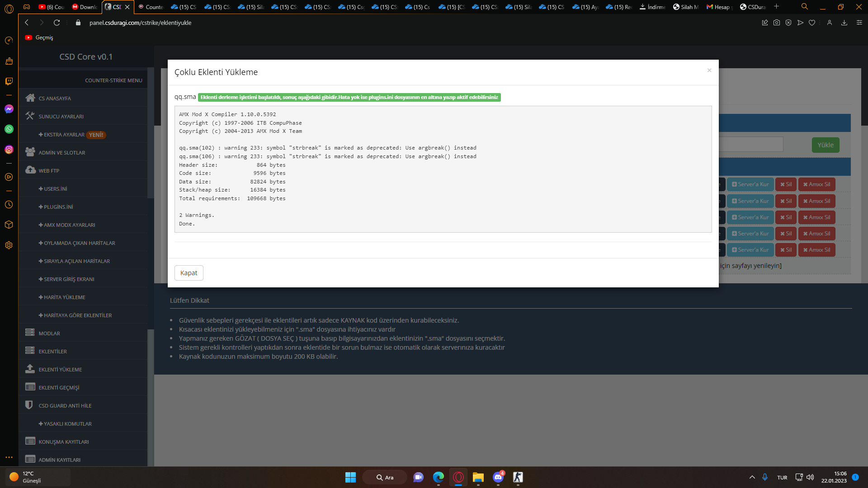Viewport: 868px width, 488px height.
Task: Click the green Yükle button
Action: (826, 145)
